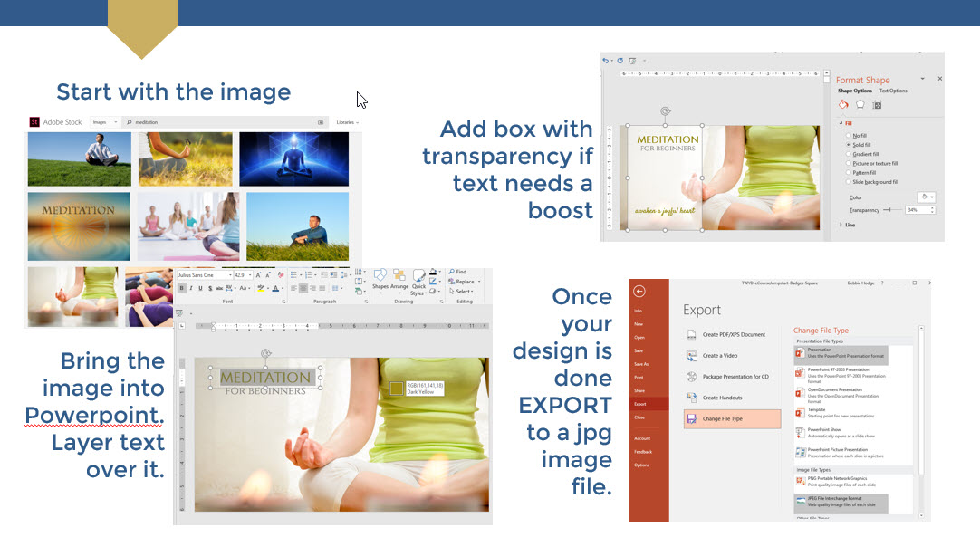The image size is (980, 547).
Task: Open Adobe Stock Libraries dropdown
Action: [x=347, y=122]
